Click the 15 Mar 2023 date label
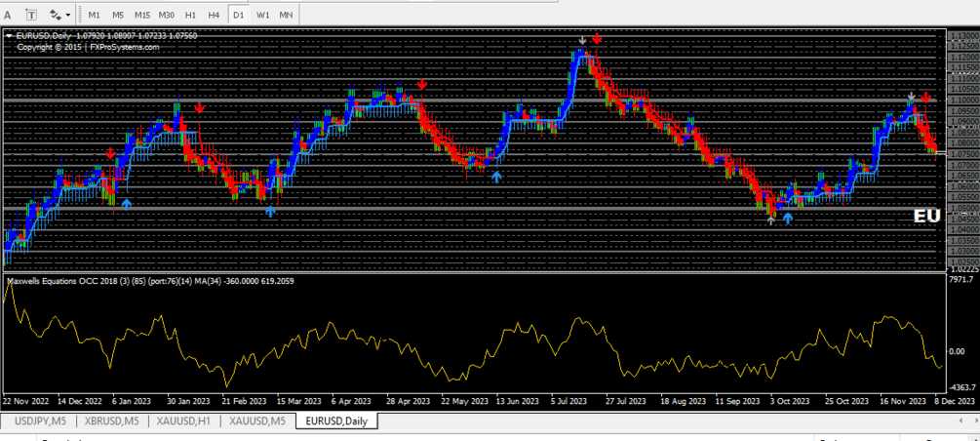Image resolution: width=980 pixels, height=441 pixels. (x=299, y=401)
